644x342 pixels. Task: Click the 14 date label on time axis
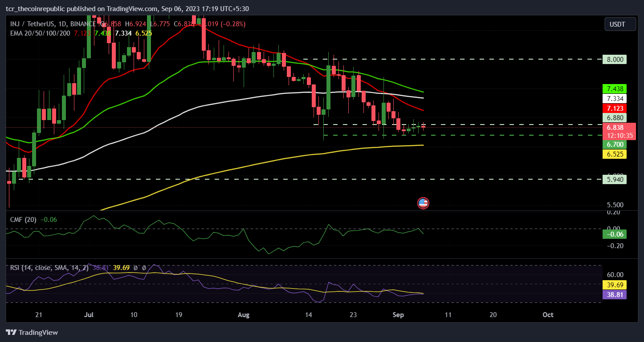[x=309, y=314]
